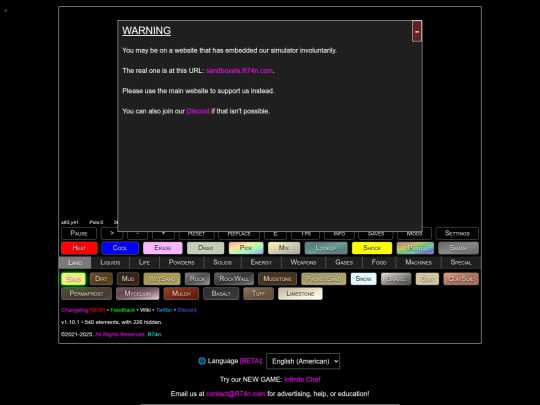Open the Infinite Chef game link
This screenshot has width=540, height=405.
click(302, 380)
